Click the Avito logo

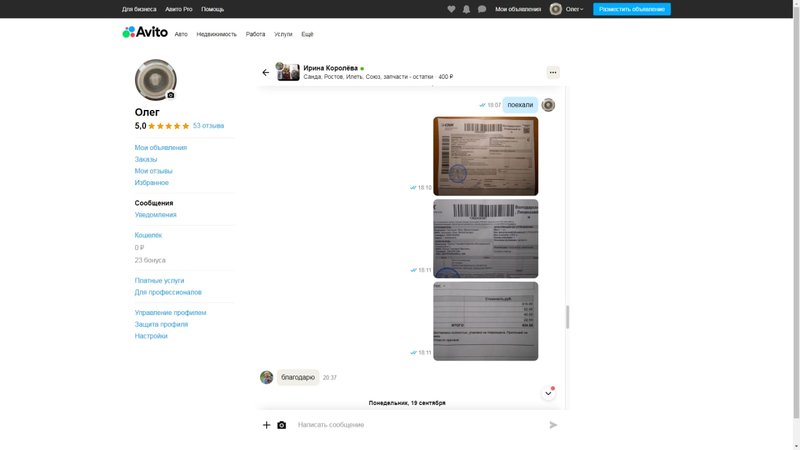[145, 32]
